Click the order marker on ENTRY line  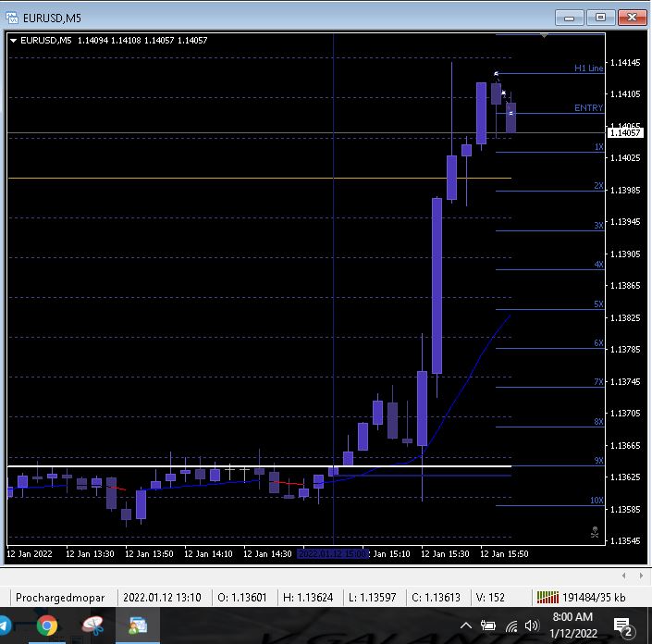coord(511,113)
